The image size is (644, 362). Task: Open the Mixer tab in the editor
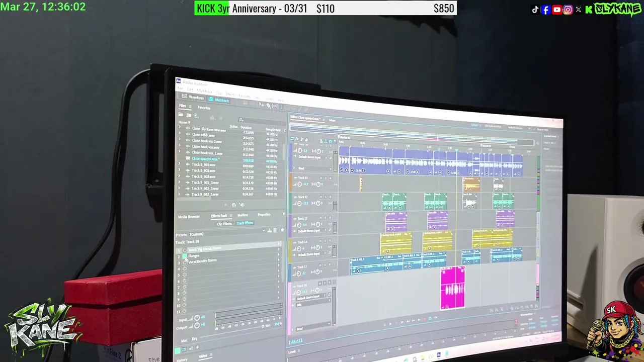tap(332, 120)
